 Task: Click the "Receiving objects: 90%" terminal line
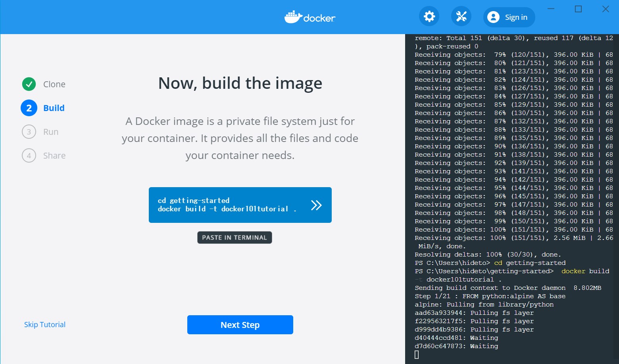(x=514, y=146)
